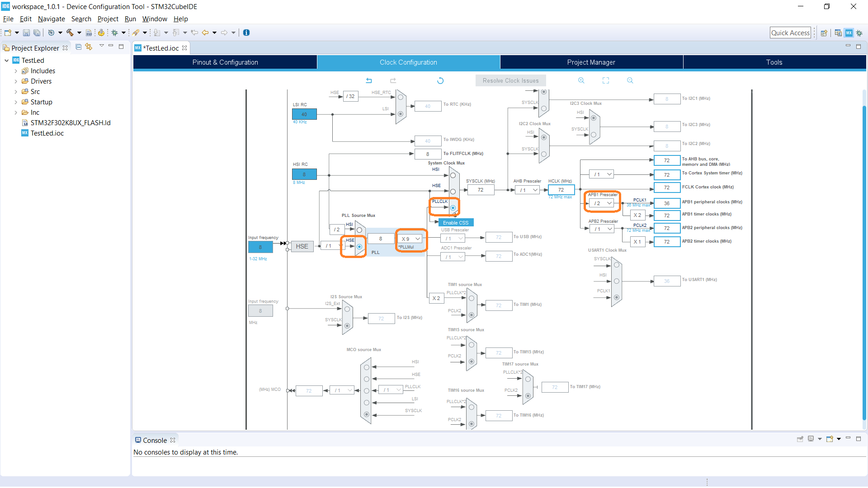
Task: Click Resolve Clock Issues button
Action: 510,80
